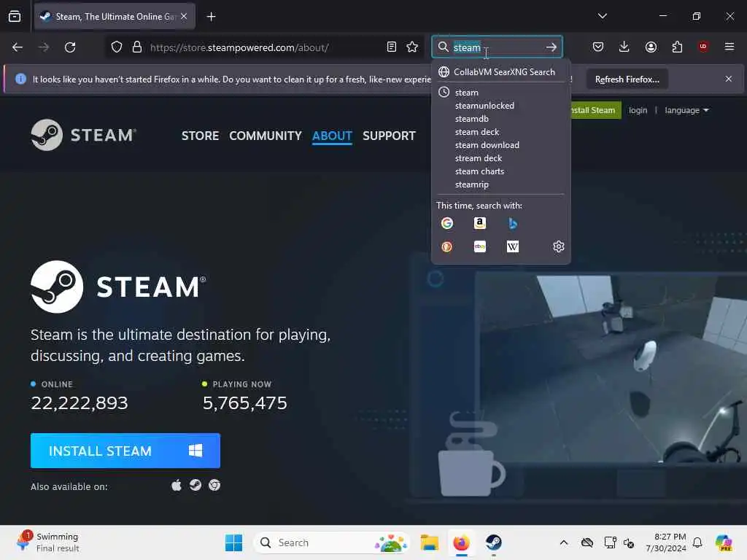Open the taskbar notification bell
Viewport: 747px width, 560px height.
(x=697, y=542)
